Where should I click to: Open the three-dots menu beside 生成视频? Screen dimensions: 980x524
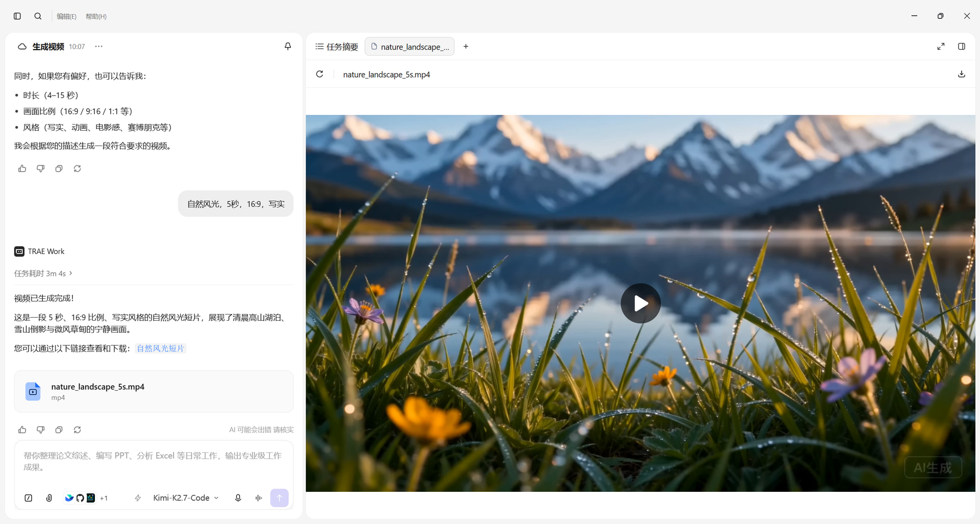pos(99,46)
